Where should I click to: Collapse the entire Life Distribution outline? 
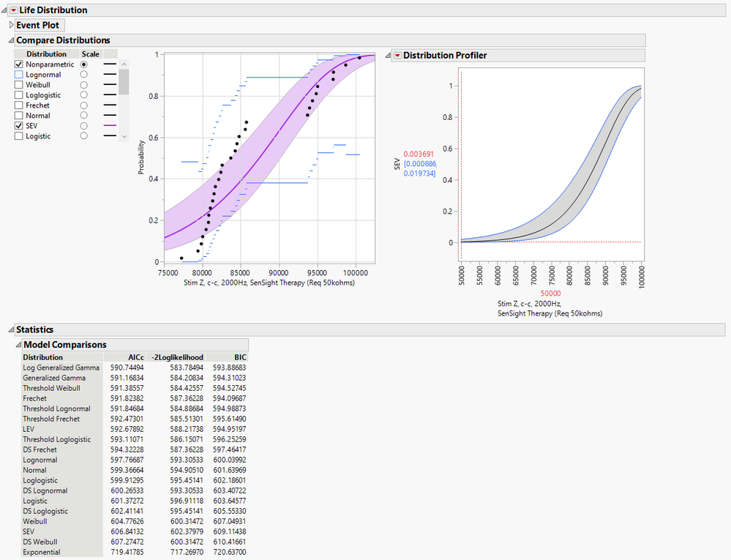[x=4, y=10]
